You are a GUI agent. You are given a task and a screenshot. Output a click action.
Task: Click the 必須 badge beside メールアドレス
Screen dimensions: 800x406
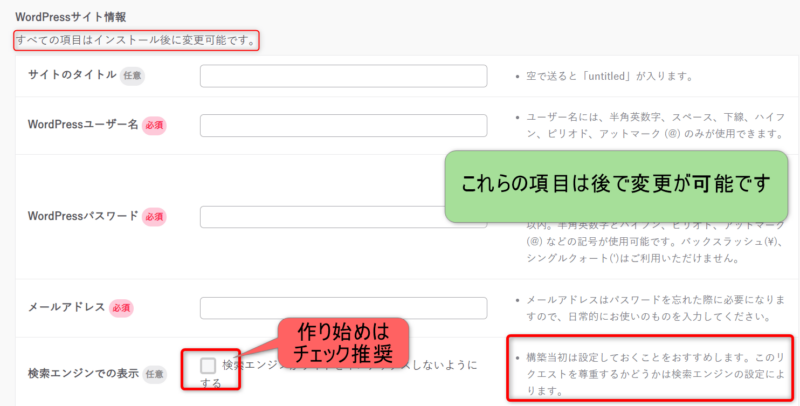coord(121,308)
